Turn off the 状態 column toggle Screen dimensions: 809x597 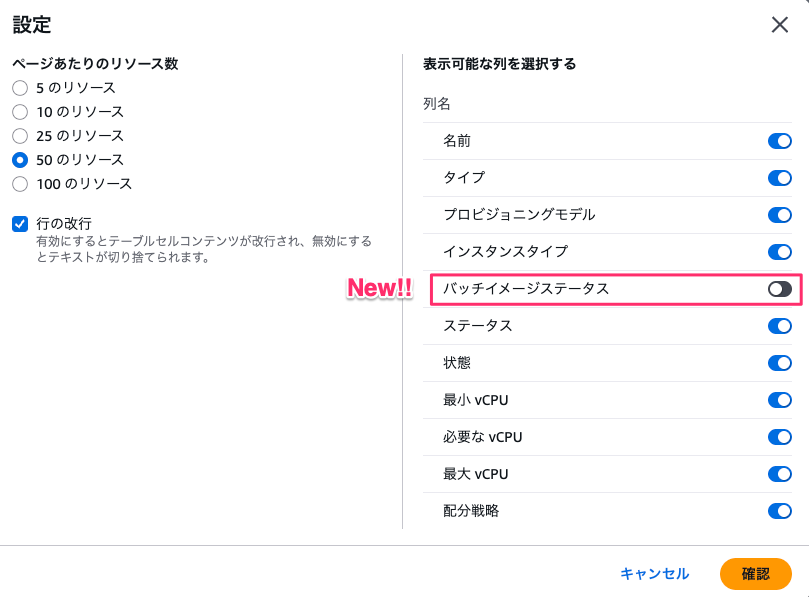click(x=779, y=363)
